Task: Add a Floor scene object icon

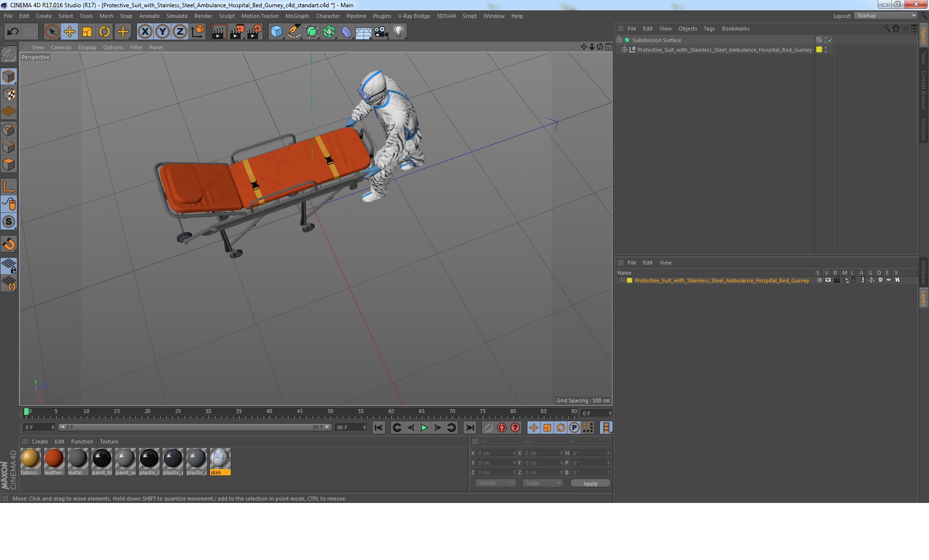Action: (363, 32)
